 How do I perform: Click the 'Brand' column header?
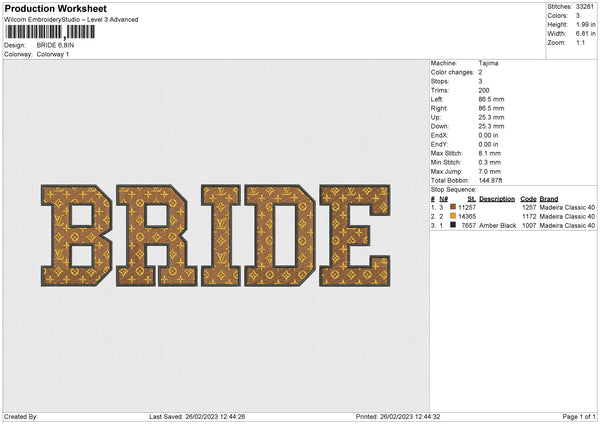(549, 199)
